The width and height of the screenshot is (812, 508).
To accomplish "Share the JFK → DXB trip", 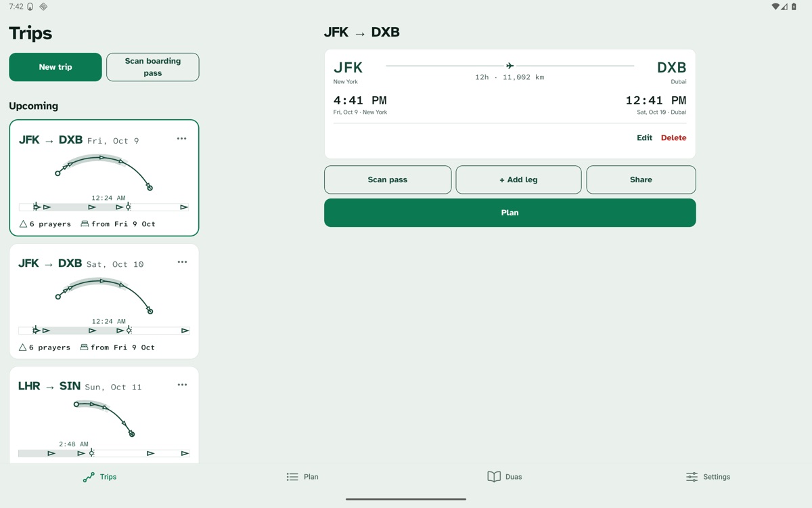I will tap(641, 179).
